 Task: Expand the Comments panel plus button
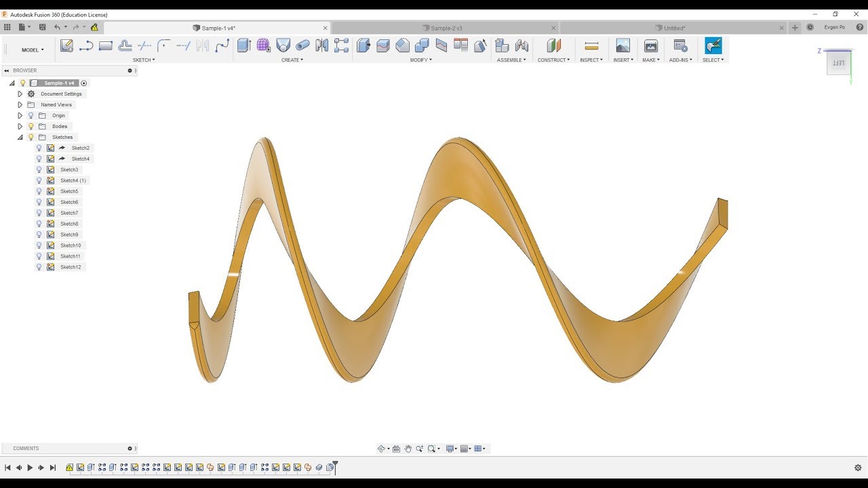[x=130, y=449]
